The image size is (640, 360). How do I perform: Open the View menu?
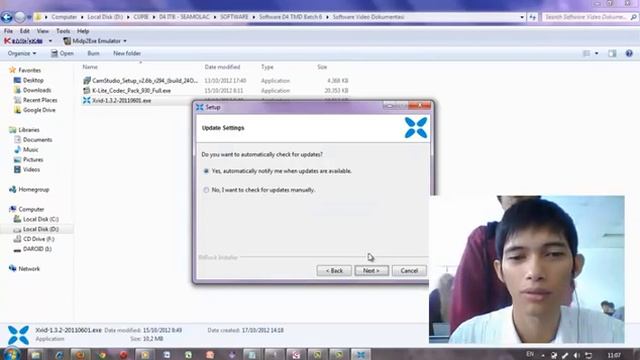(42, 31)
